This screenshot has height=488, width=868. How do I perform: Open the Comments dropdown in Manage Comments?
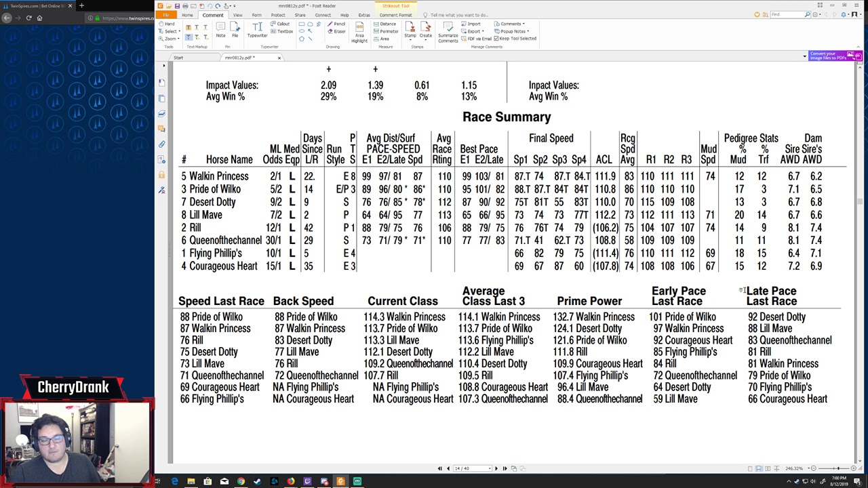coord(509,24)
